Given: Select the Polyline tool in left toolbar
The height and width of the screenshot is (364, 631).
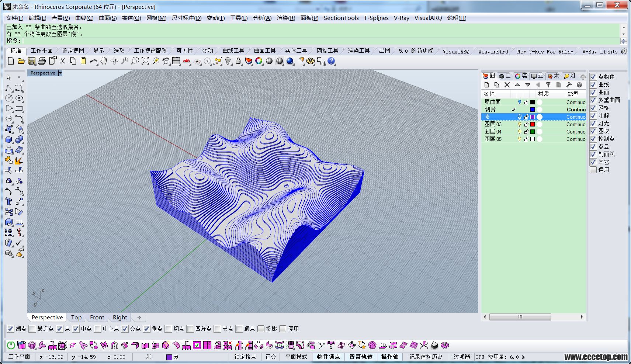Looking at the screenshot, I should 9,88.
